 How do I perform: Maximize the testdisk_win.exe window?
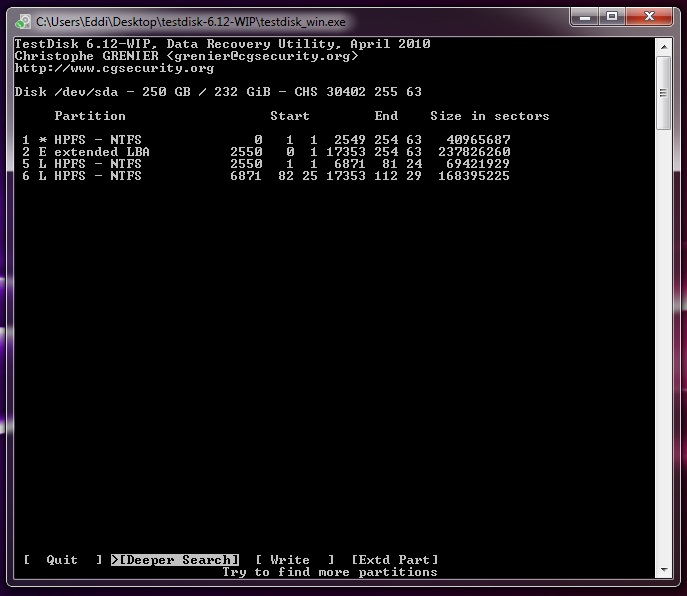point(612,17)
